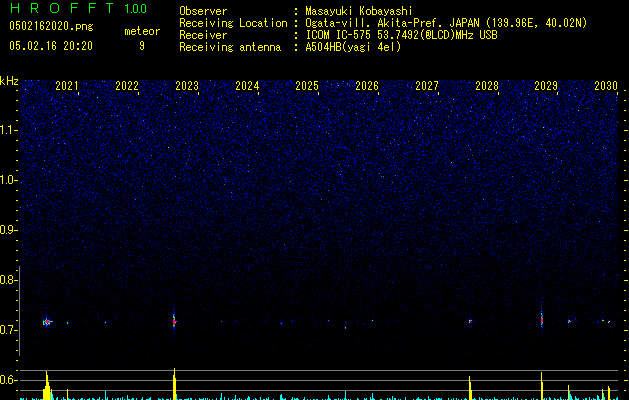Click the small echo before 2028
The width and height of the screenshot is (629, 400).
click(470, 321)
